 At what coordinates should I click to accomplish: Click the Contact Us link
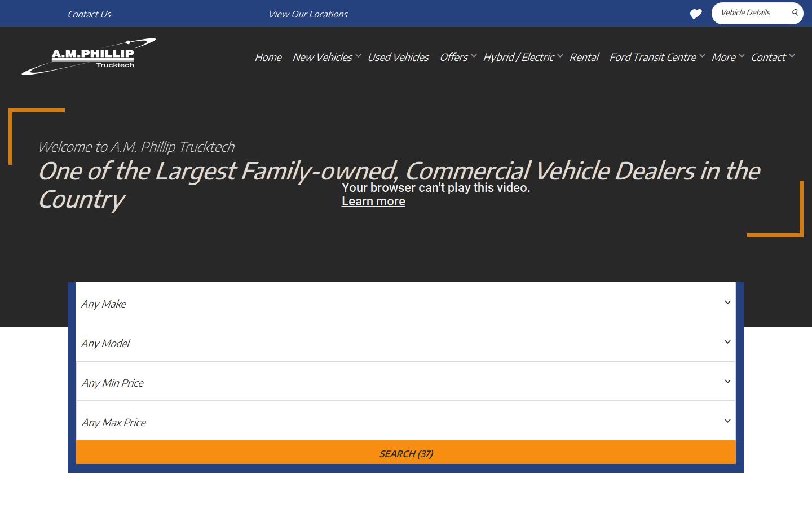pos(89,14)
